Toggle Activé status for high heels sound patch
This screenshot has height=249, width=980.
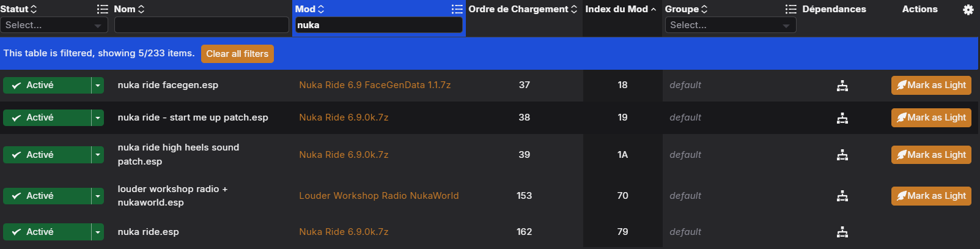coord(47,155)
